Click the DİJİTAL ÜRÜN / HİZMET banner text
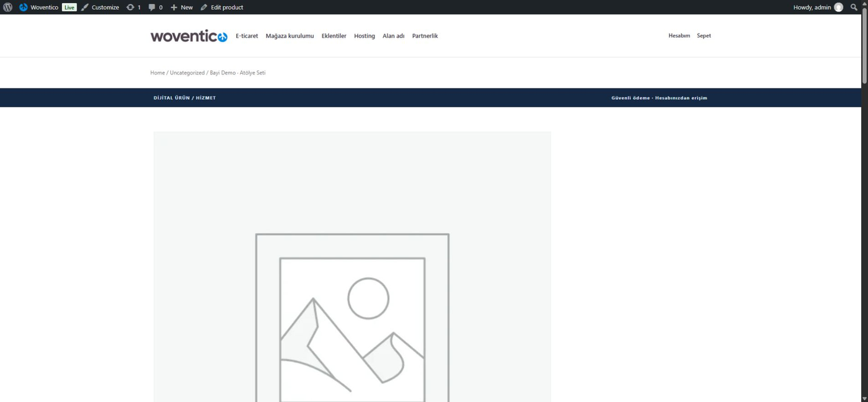This screenshot has height=402, width=868. click(x=185, y=98)
